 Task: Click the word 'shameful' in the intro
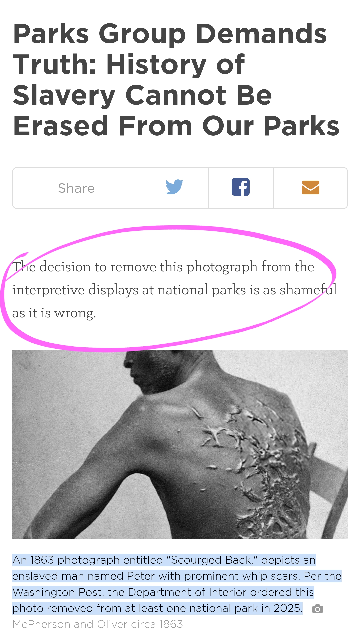[308, 290]
